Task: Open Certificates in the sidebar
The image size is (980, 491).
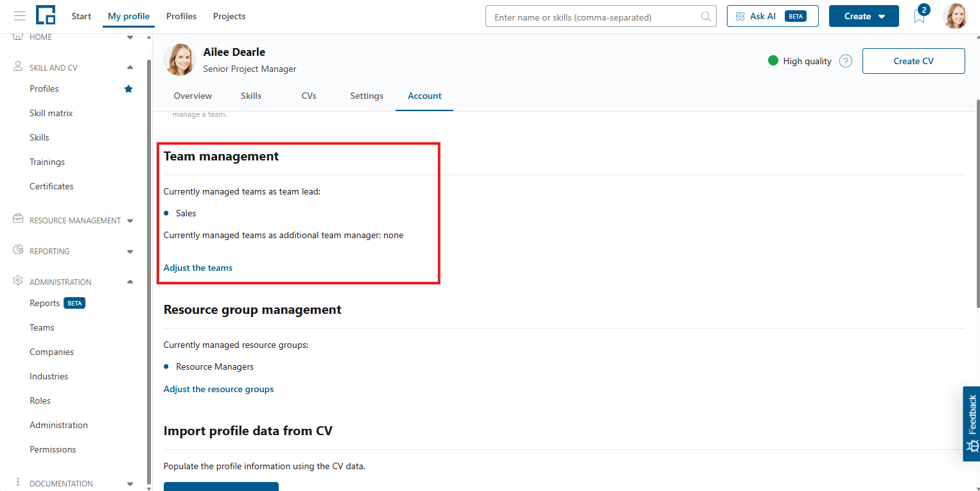Action: pyautogui.click(x=51, y=186)
